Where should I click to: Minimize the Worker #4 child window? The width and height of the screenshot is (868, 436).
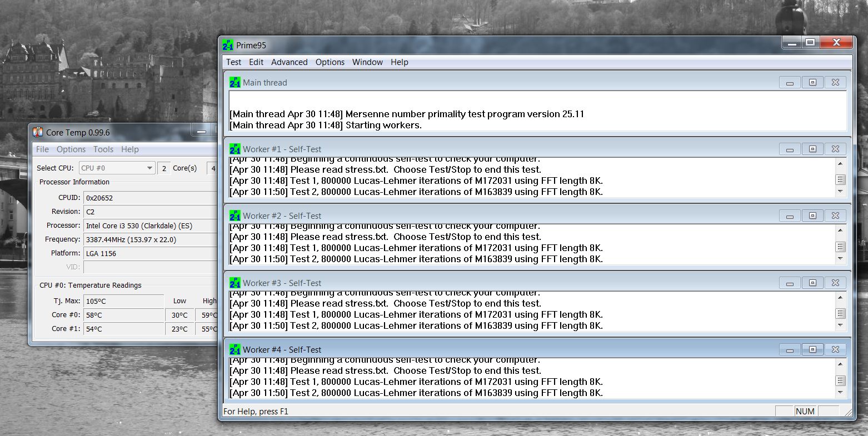pos(790,349)
